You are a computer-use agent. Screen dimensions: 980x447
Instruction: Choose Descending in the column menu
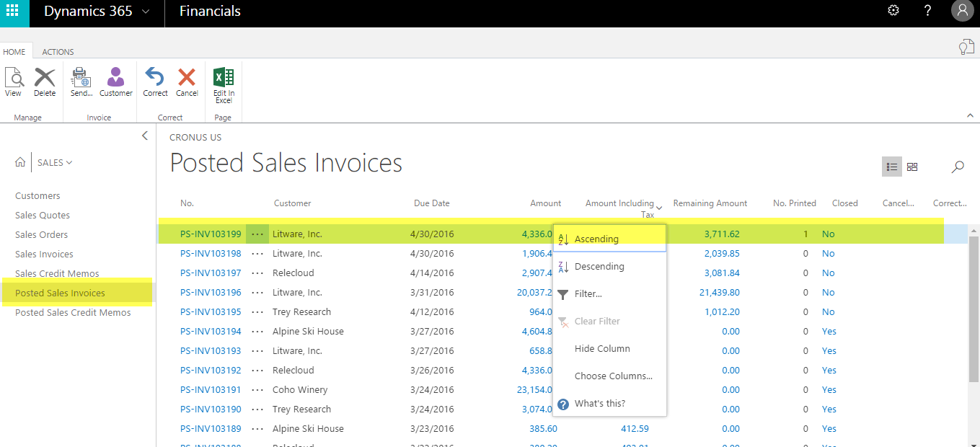pos(609,267)
